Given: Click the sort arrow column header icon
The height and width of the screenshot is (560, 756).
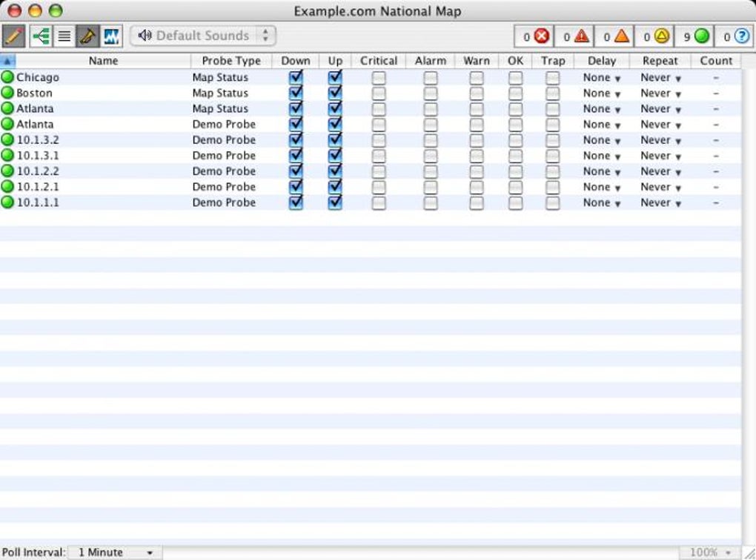Looking at the screenshot, I should (x=7, y=61).
